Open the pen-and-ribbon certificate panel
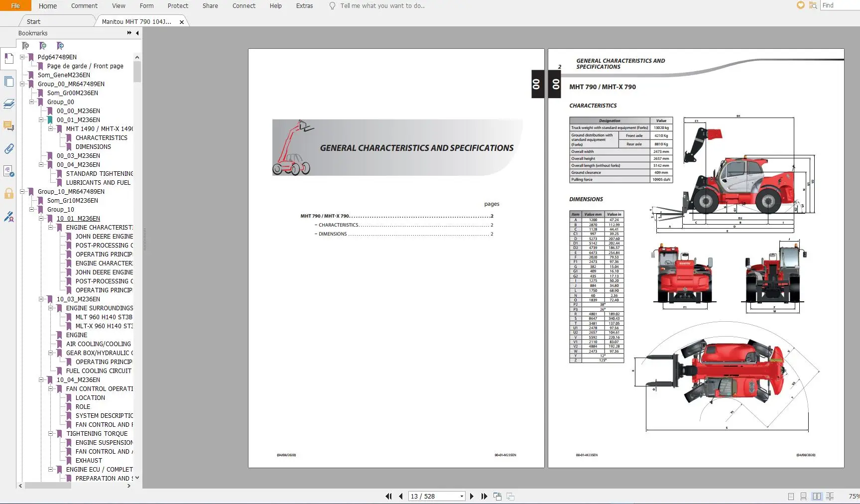The width and height of the screenshot is (860, 504). (9, 217)
